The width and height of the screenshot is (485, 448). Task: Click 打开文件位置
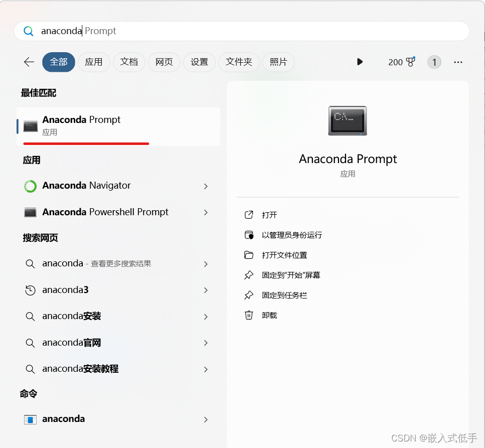point(284,255)
